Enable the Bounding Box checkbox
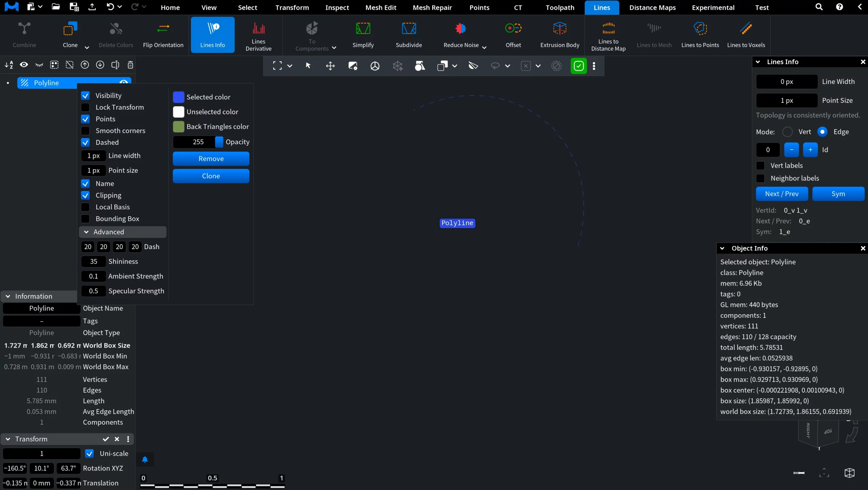 click(85, 219)
